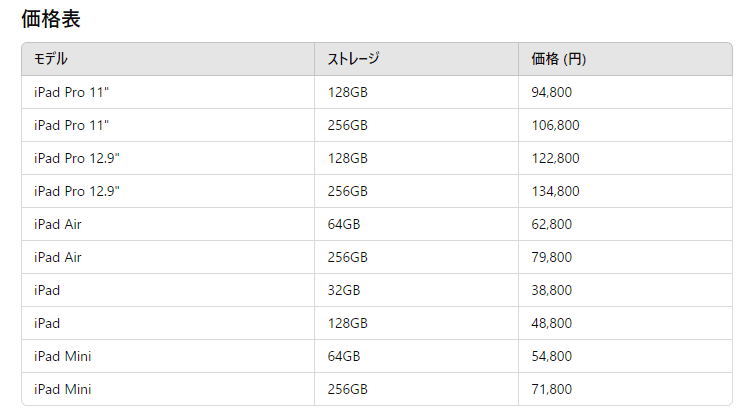
Task: Click iPad Air in the 62,800 row
Action: coord(58,224)
